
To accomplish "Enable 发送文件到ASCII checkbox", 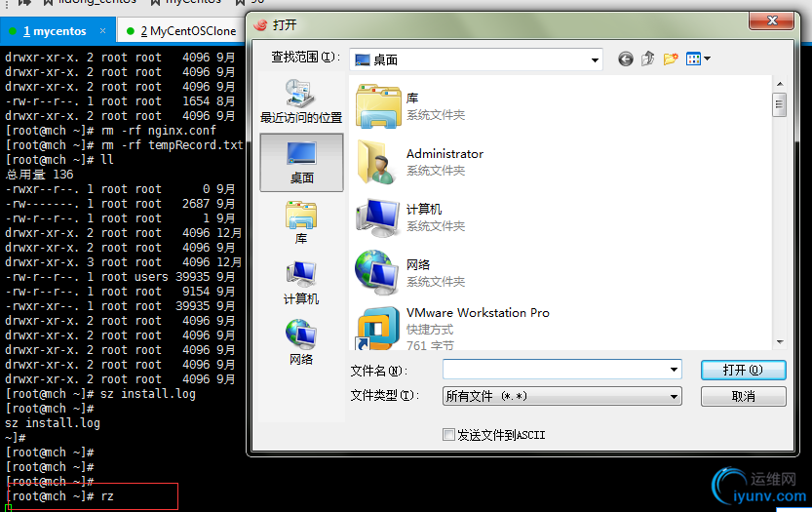I will click(448, 434).
